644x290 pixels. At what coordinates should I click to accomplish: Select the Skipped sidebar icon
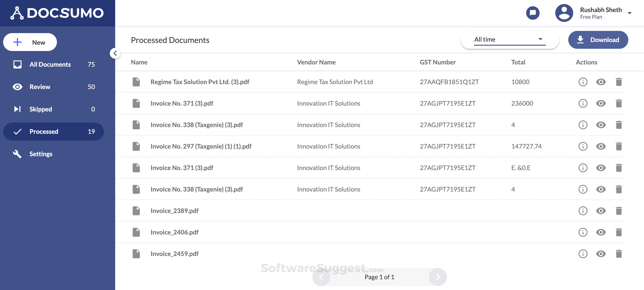17,109
